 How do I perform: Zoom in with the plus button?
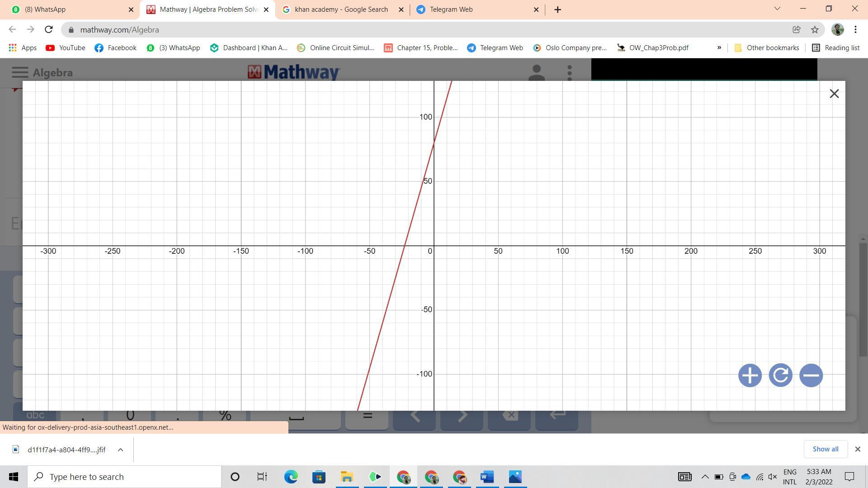click(x=750, y=375)
